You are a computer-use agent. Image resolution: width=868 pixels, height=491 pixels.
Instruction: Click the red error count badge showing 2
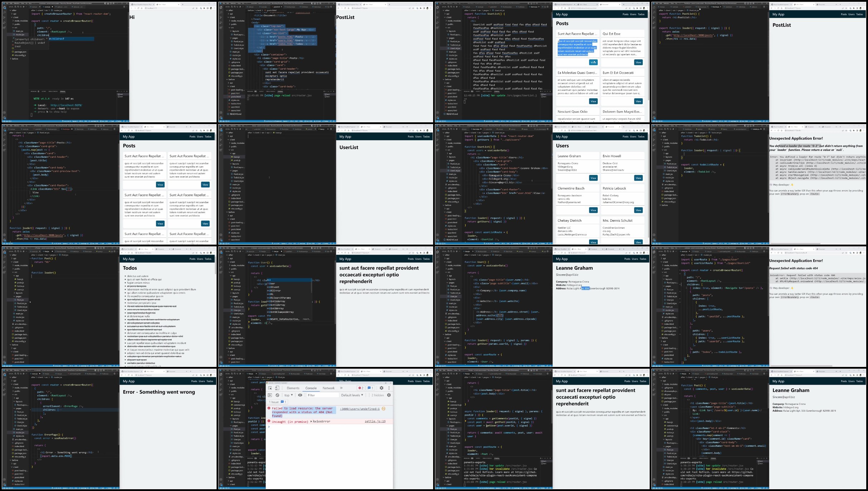click(360, 388)
